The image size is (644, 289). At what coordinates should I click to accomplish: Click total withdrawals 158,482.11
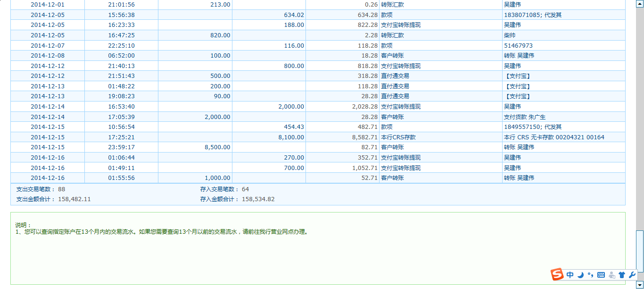pyautogui.click(x=74, y=199)
